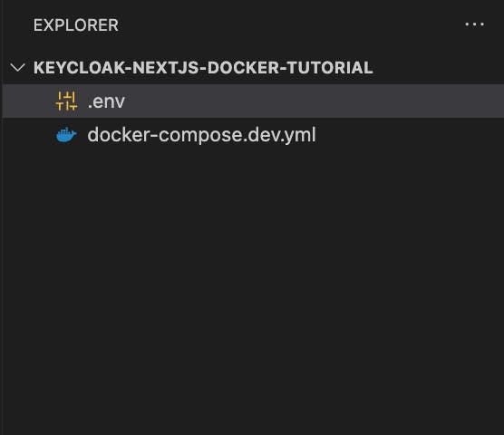The image size is (504, 435).
Task: Select the highlighted .env row
Action: tap(253, 101)
